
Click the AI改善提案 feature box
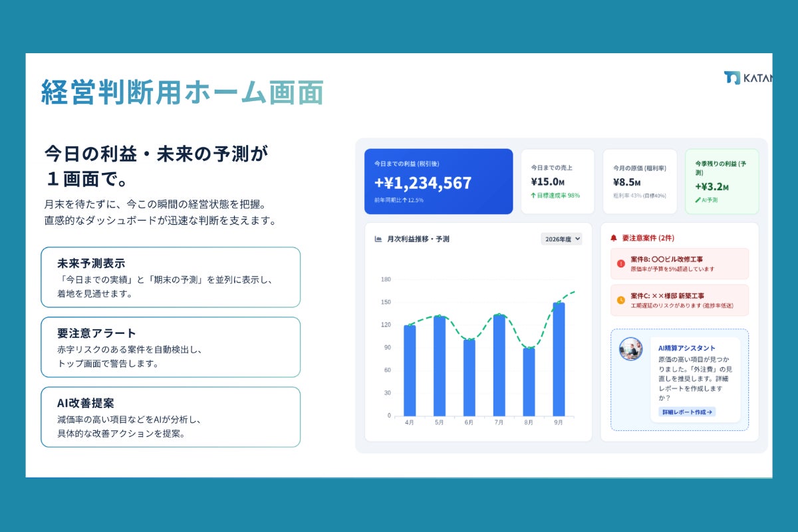coord(170,417)
